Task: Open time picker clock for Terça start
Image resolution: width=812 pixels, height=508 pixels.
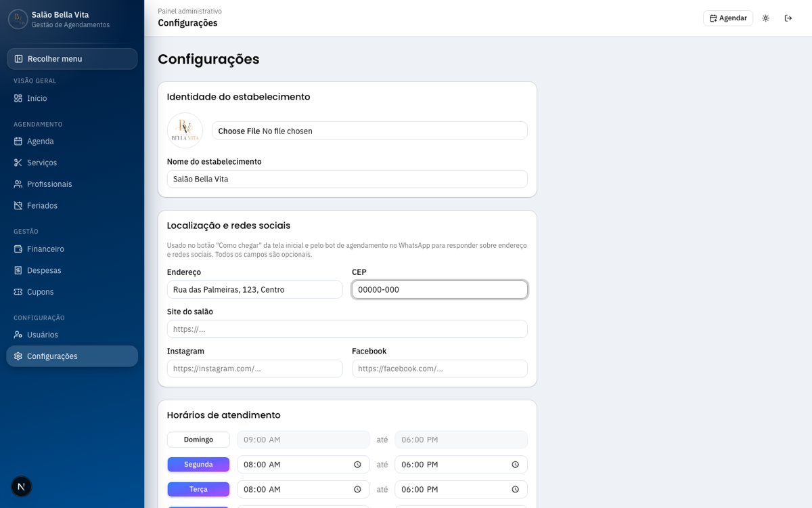Action: (357, 489)
